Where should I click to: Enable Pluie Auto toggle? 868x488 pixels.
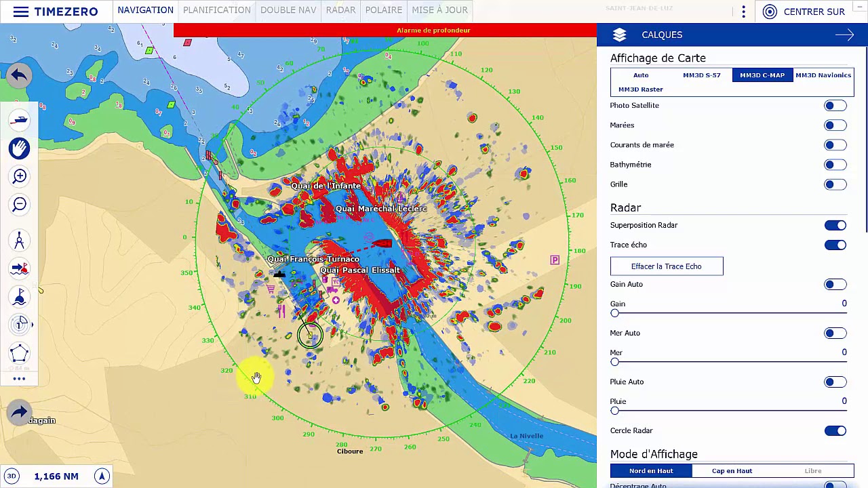click(x=835, y=382)
